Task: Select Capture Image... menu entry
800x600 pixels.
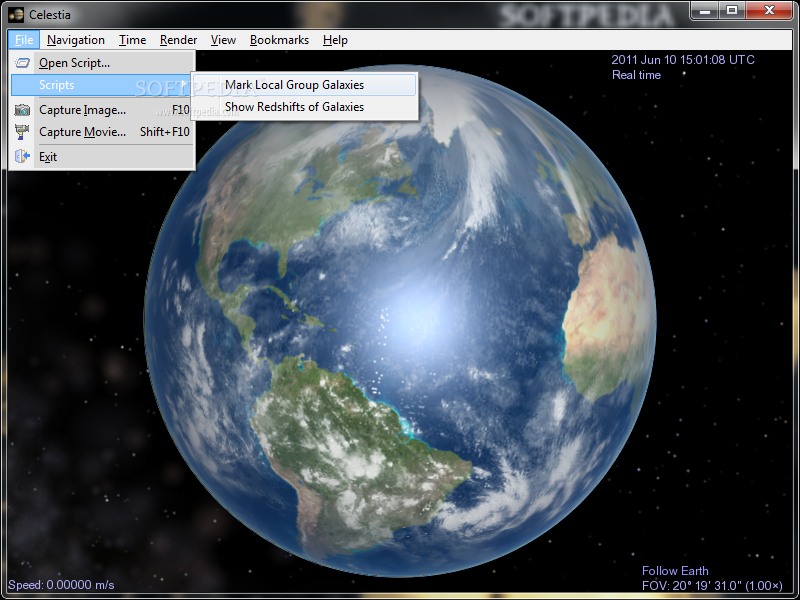Action: point(102,110)
